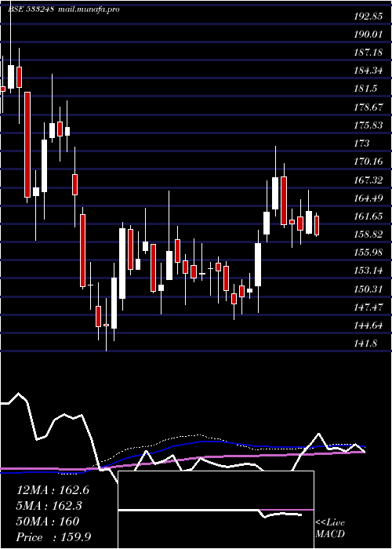Select the 50MA : 160 readout
Image resolution: width=392 pixels, height=549 pixels.
coord(48,522)
